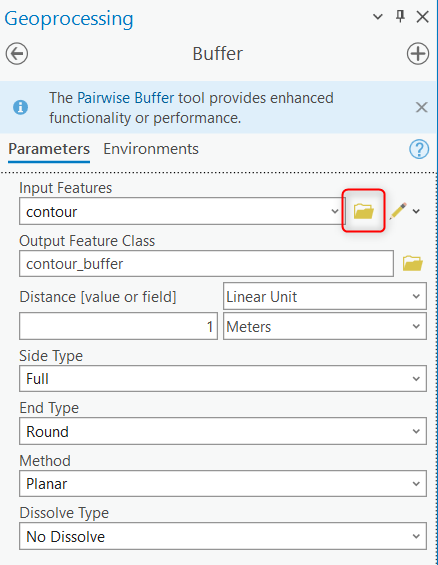This screenshot has height=565, width=438.
Task: Open the End Type Round dropdown
Action: [223, 431]
